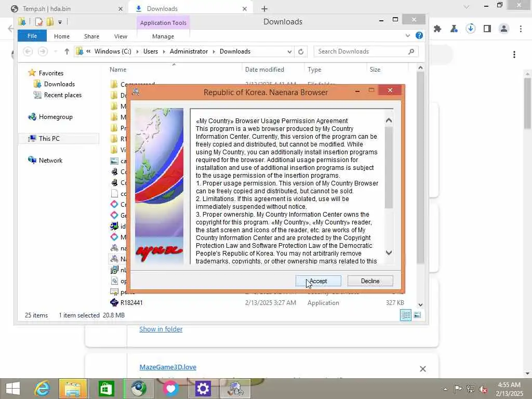Open the MazeGame3D.love download link
Screen dimensions: 532x399
pyautogui.click(x=168, y=367)
